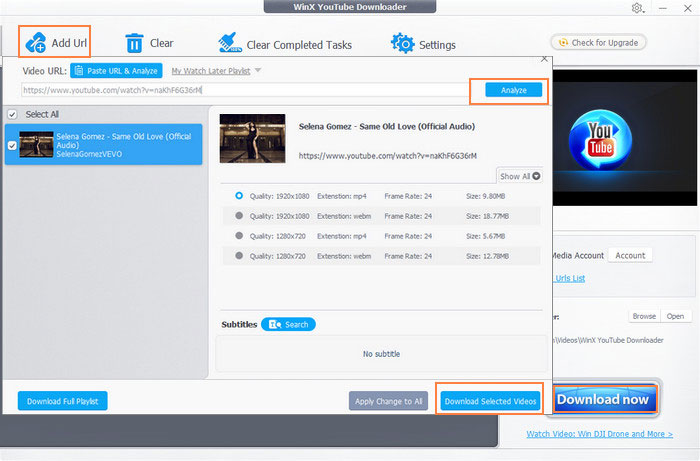Click the Add Url cloud icon
The height and width of the screenshot is (461, 700).
(35, 42)
